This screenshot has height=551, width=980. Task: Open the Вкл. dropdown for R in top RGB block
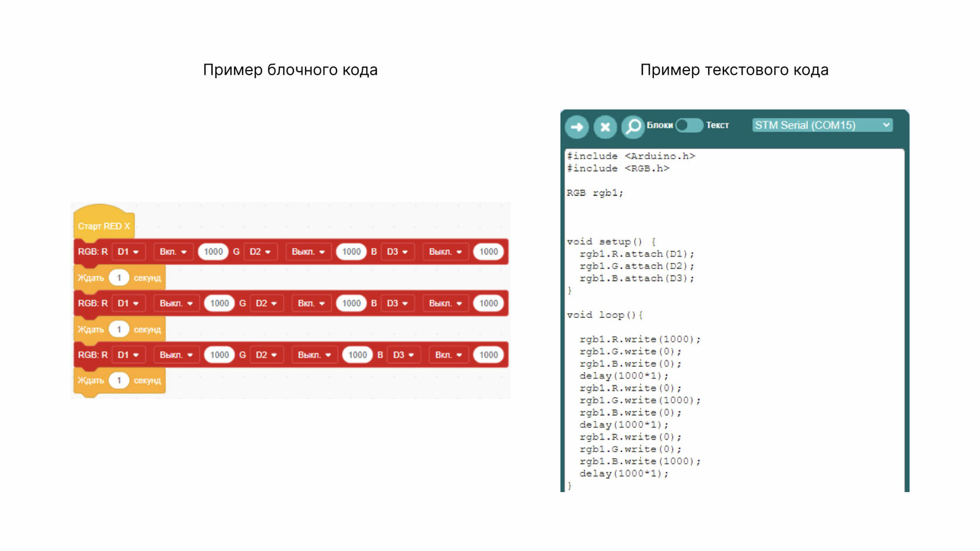pos(173,251)
